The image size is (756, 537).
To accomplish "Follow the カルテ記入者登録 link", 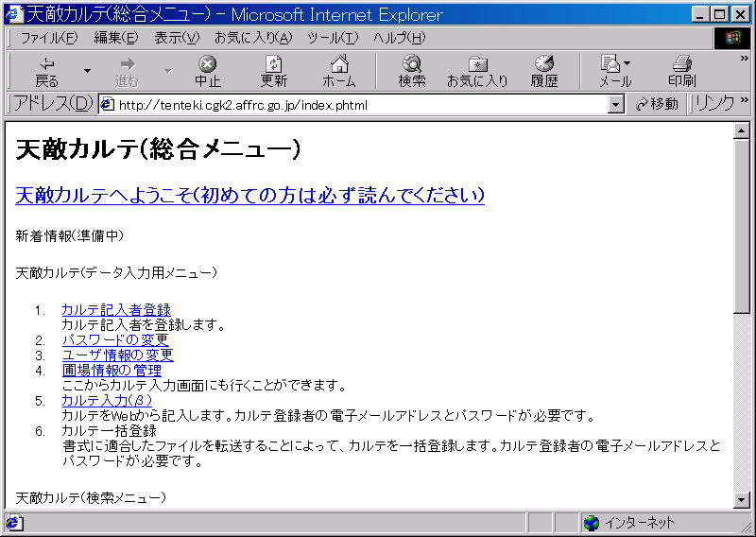I will [115, 310].
